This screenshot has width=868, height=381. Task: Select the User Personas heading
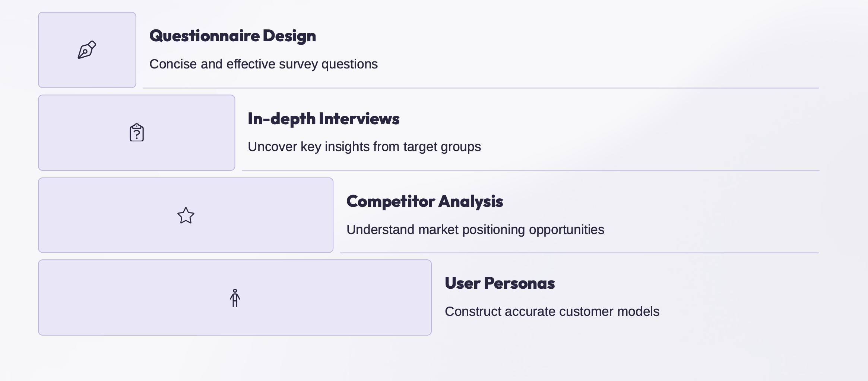(x=500, y=284)
